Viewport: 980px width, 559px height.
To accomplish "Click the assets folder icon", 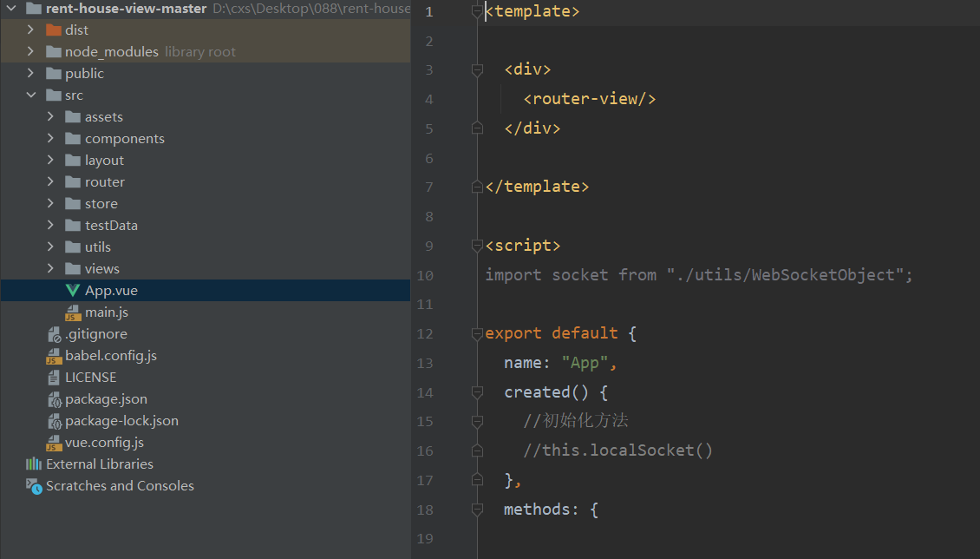I will 73,117.
